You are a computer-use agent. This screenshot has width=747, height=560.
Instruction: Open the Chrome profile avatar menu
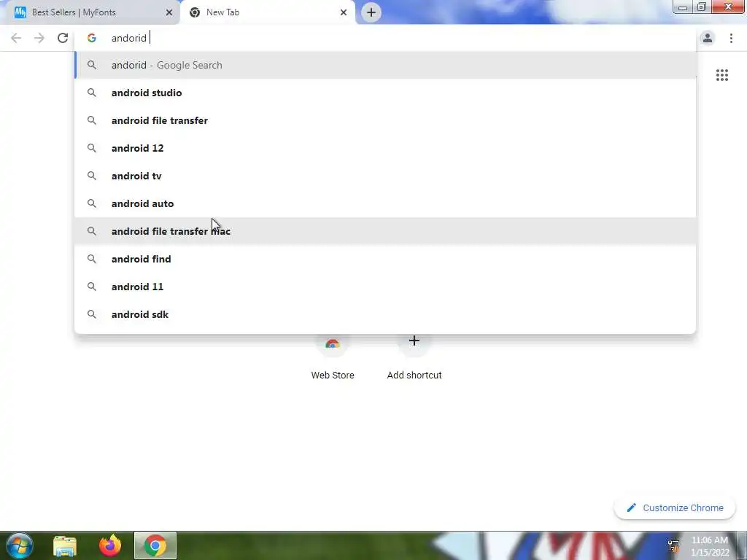tap(708, 38)
